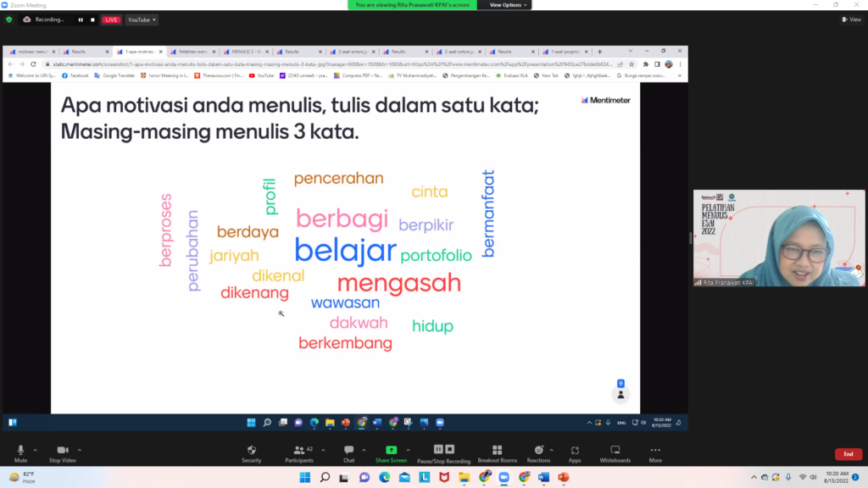This screenshot has width=868, height=488.
Task: Click the red End meeting button
Action: point(848,454)
